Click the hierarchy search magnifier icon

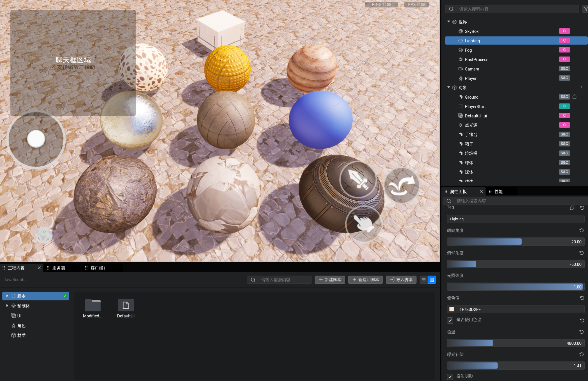[x=451, y=9]
